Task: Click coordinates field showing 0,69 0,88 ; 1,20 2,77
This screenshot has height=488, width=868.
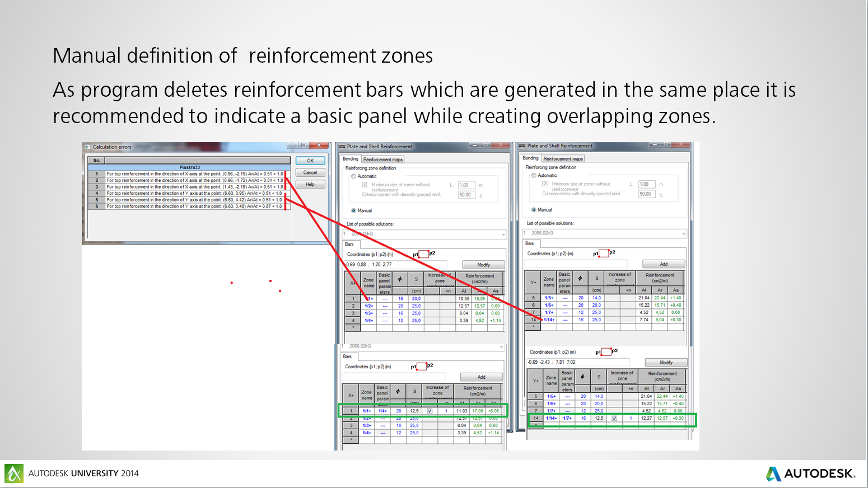Action: (396, 265)
